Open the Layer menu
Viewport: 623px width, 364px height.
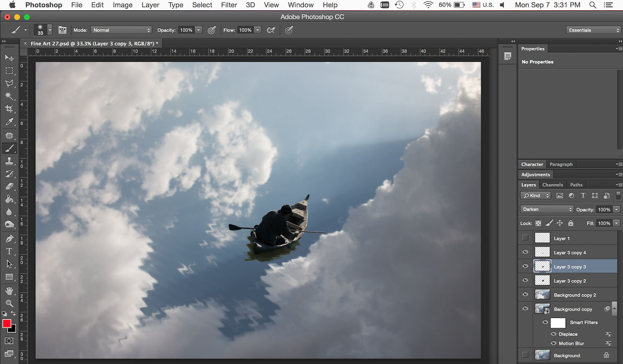pos(150,5)
